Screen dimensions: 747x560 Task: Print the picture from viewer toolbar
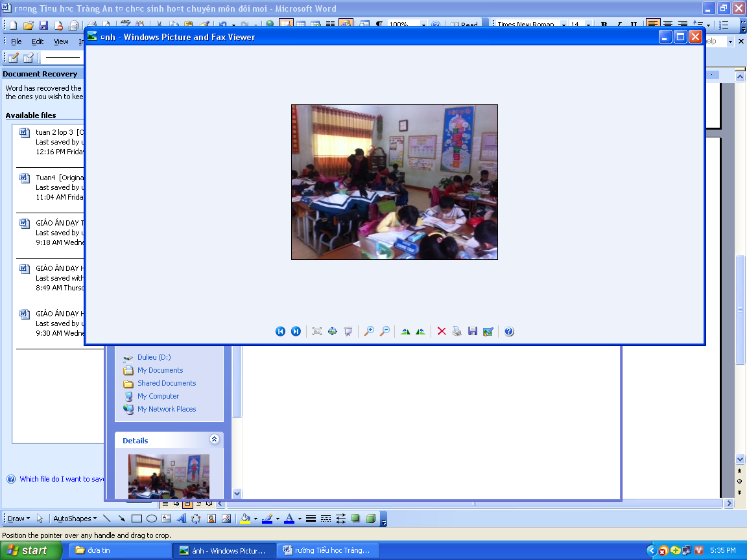pyautogui.click(x=457, y=331)
